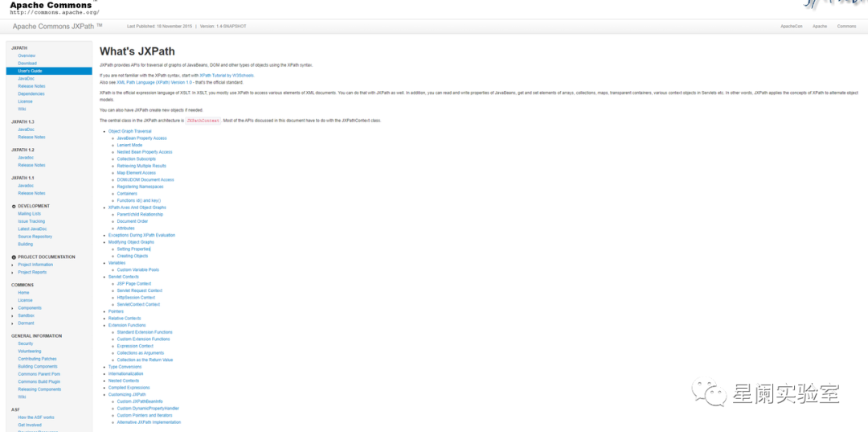Open Overview in JXPATH sidebar
The height and width of the screenshot is (432, 868).
[x=27, y=56]
